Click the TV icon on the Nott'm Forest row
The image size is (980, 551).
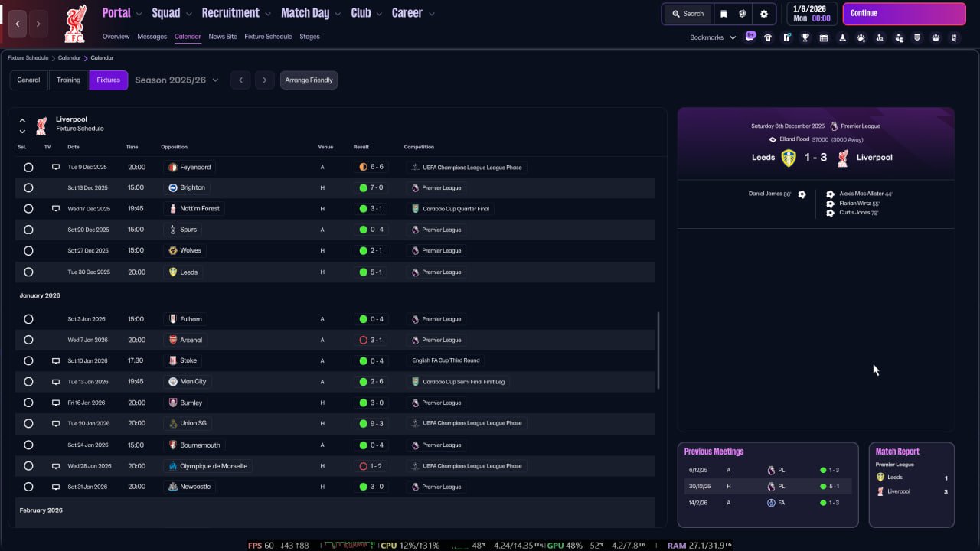point(56,208)
